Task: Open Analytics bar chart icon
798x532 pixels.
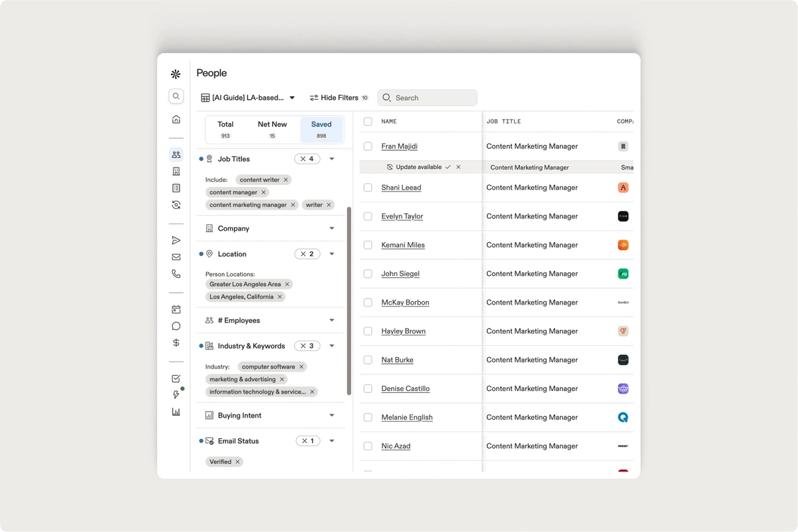Action: click(x=176, y=412)
